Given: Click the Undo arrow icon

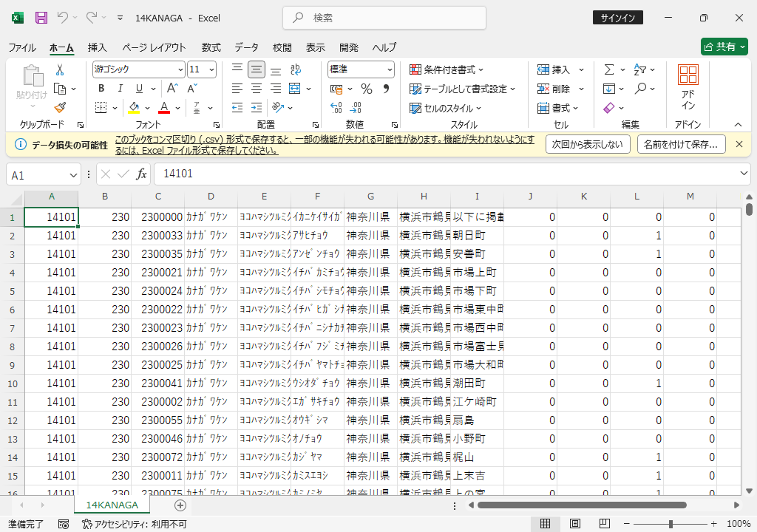Looking at the screenshot, I should pyautogui.click(x=63, y=18).
